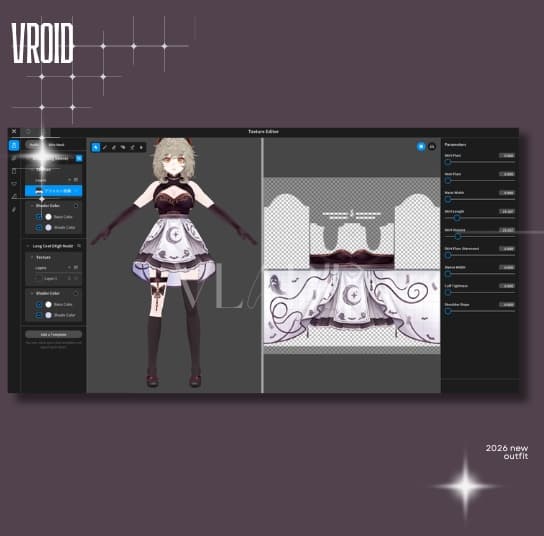Collapse Long Coat's Shader Color section
The height and width of the screenshot is (536, 544).
point(32,293)
